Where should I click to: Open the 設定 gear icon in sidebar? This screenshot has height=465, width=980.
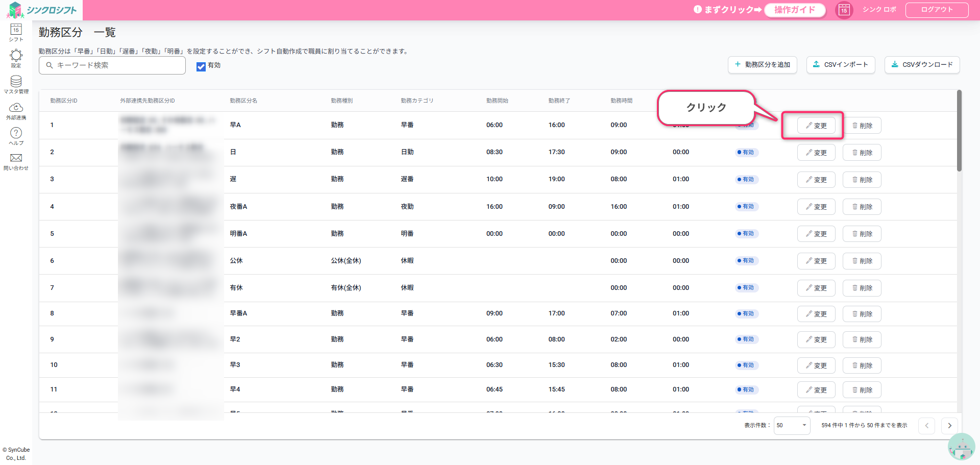(x=16, y=58)
